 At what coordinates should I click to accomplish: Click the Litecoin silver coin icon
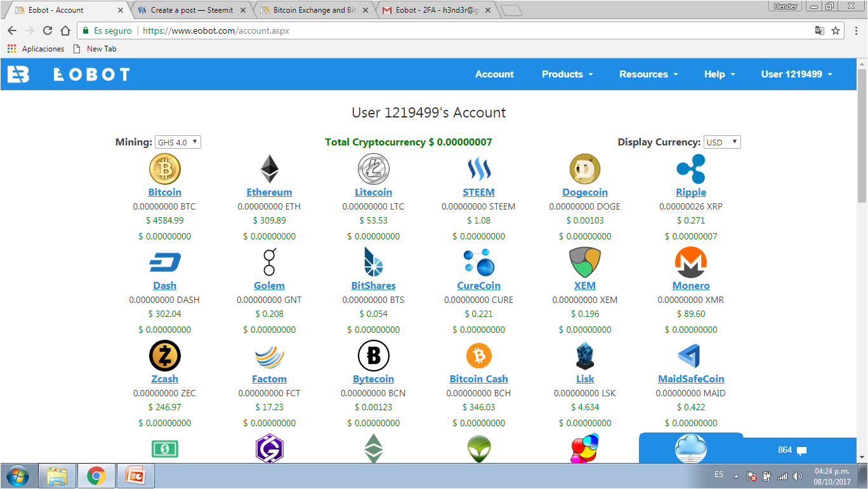[x=374, y=169]
